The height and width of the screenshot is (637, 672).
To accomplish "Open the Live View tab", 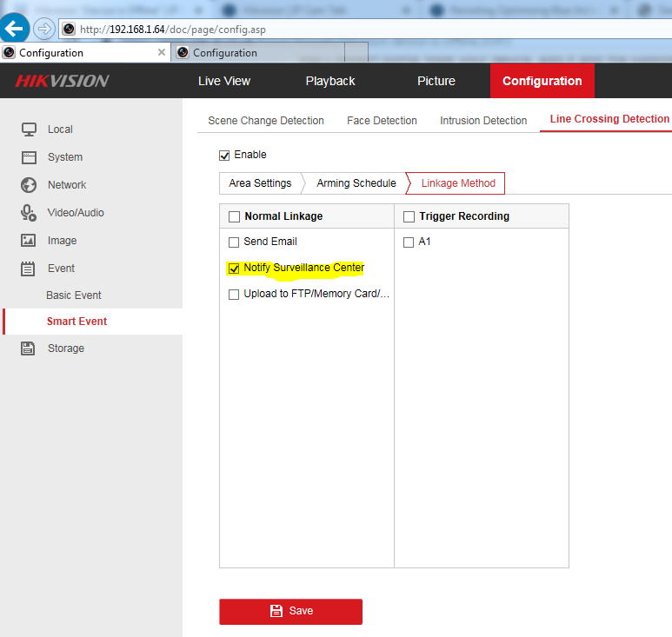I will [223, 81].
